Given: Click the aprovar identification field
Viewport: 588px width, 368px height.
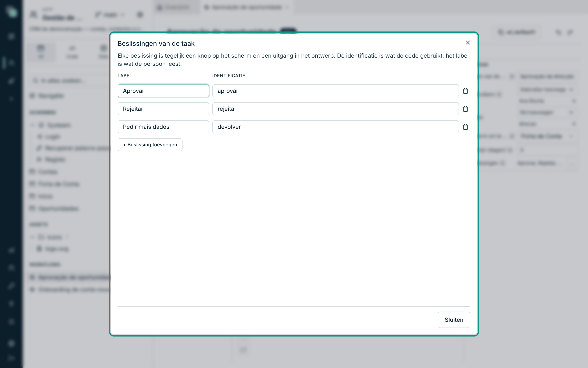Looking at the screenshot, I should pos(335,91).
